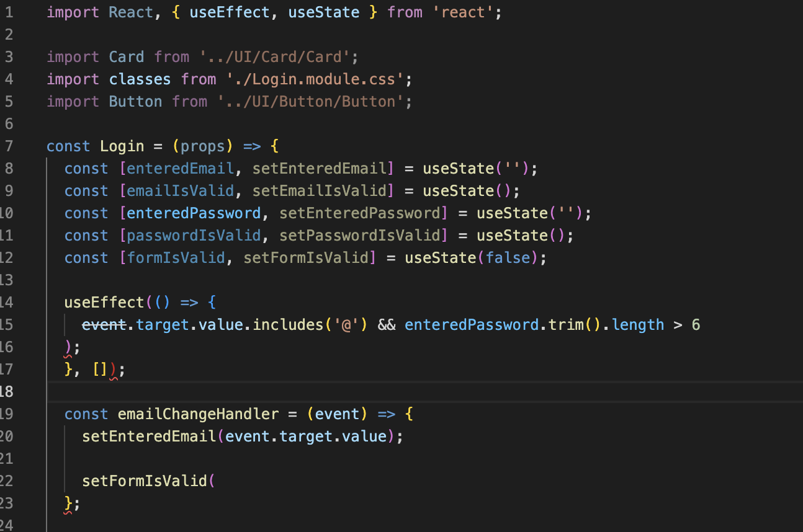This screenshot has height=532, width=803.
Task: Click setEnteredEmail in the line 8 destructuring
Action: pyautogui.click(x=319, y=169)
